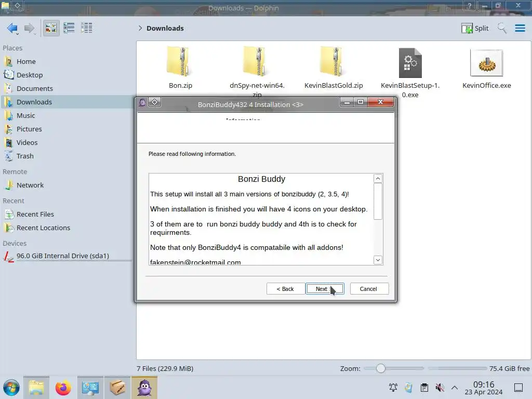Open the Dolphin search magnifier
Screen dimensions: 532x399
pos(502,28)
